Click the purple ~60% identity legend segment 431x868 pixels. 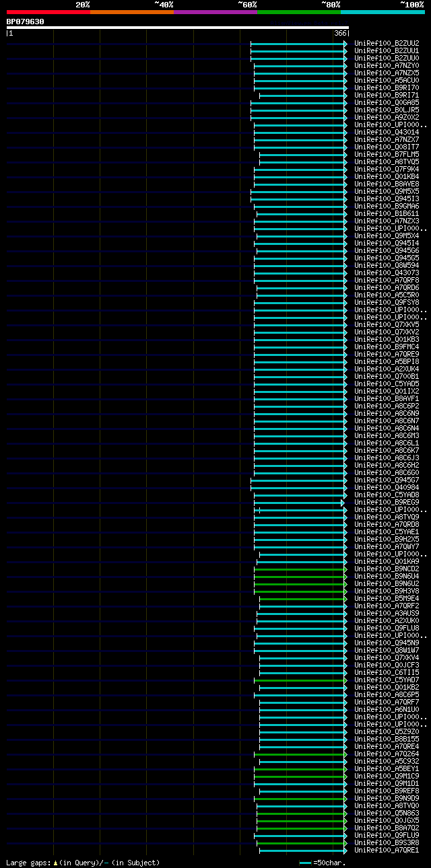(x=215, y=11)
